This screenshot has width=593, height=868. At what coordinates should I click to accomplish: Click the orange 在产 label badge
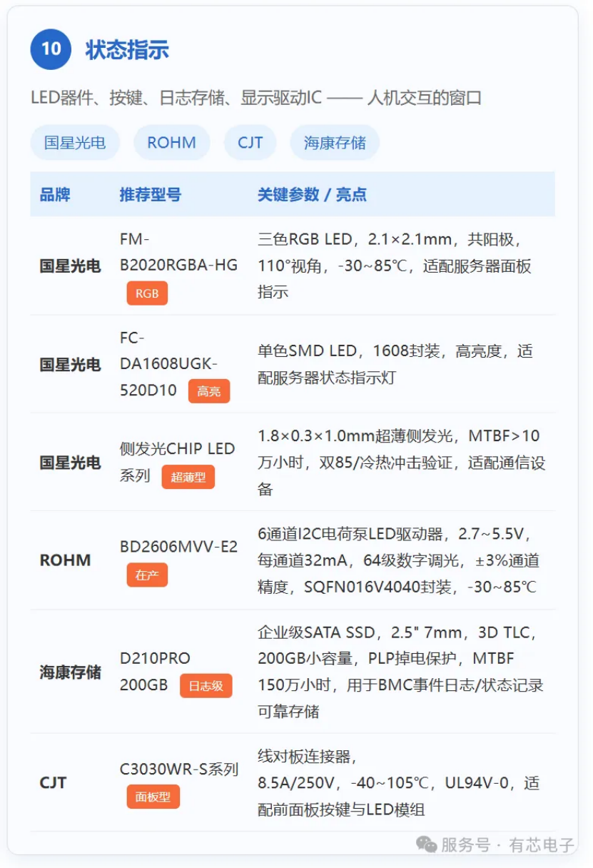coord(147,575)
